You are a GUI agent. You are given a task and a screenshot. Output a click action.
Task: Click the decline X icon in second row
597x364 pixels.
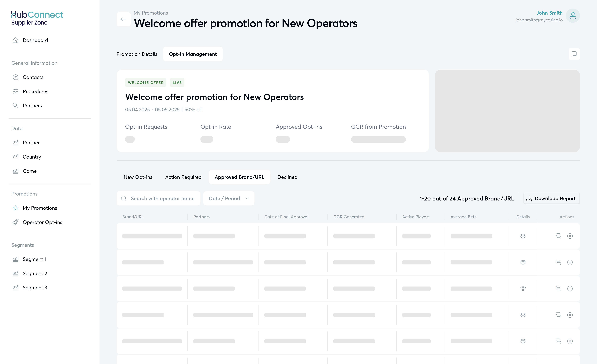coord(570,262)
